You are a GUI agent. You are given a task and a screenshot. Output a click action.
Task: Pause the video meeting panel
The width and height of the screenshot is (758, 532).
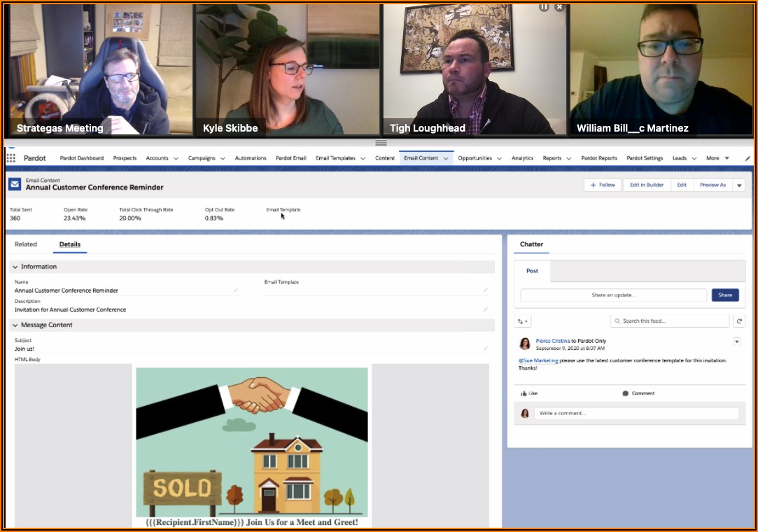click(x=544, y=6)
